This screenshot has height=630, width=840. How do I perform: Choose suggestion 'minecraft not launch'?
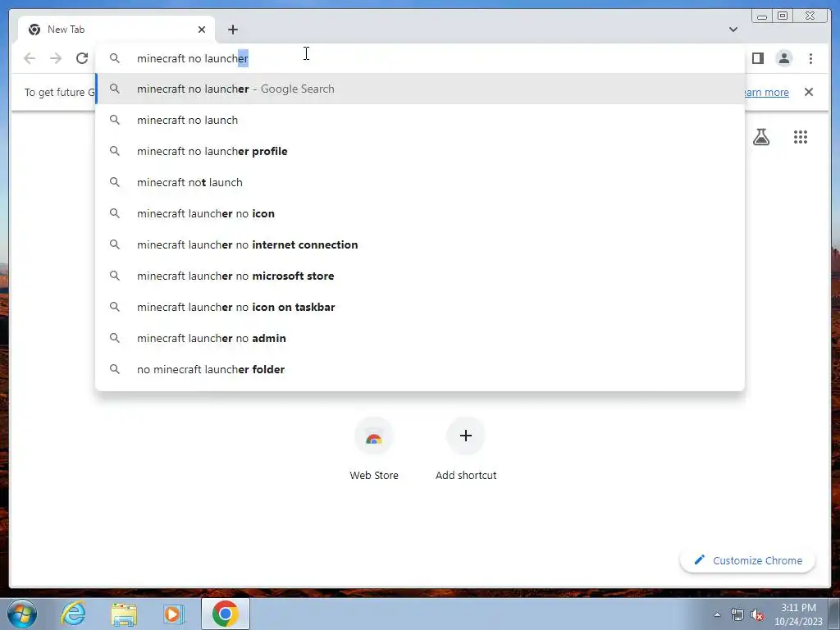click(x=420, y=182)
